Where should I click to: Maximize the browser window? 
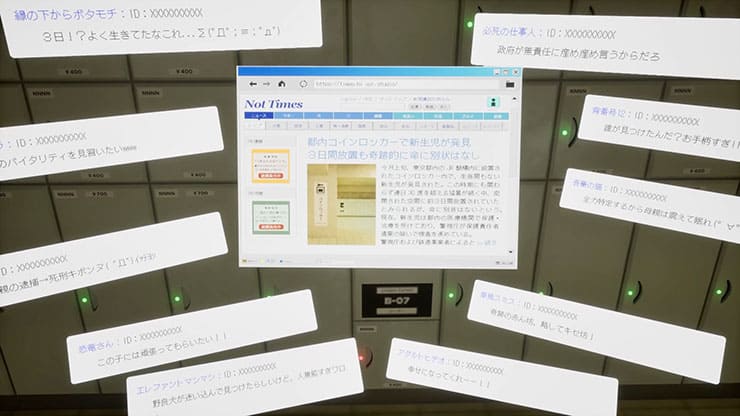point(506,72)
